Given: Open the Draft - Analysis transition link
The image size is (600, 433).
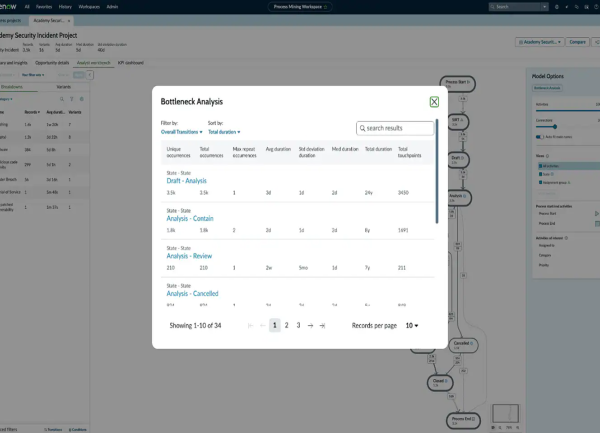Looking at the screenshot, I should point(186,181).
